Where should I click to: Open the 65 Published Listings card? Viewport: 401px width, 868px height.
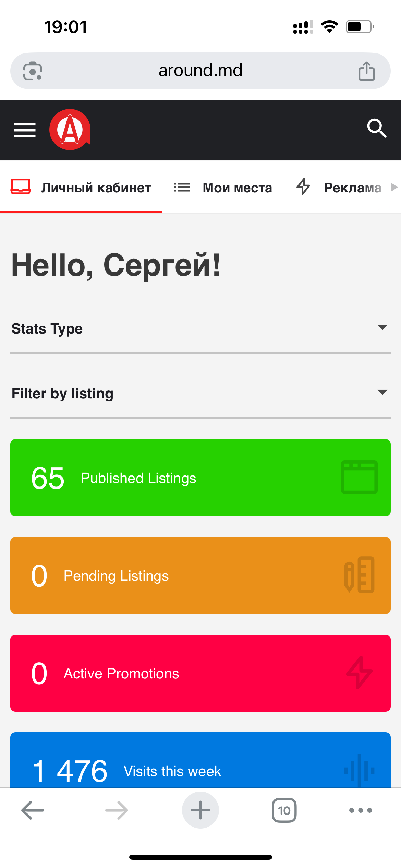pos(200,478)
